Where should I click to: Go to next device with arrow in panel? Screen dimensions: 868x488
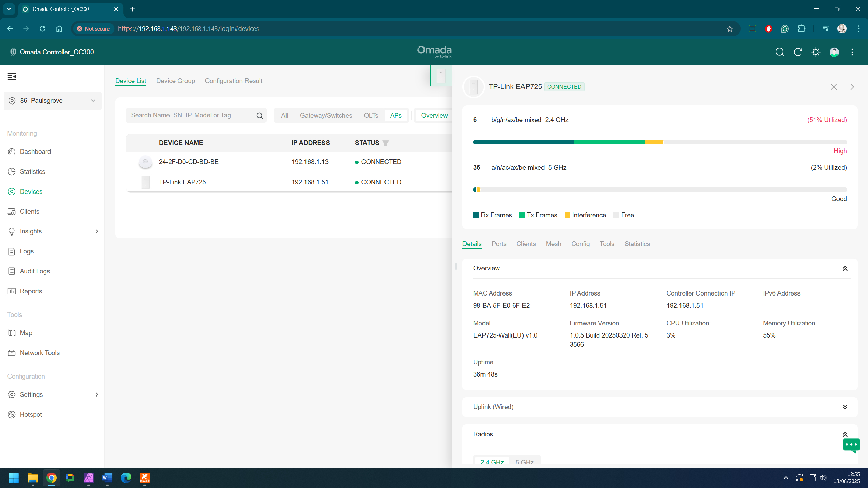852,87
